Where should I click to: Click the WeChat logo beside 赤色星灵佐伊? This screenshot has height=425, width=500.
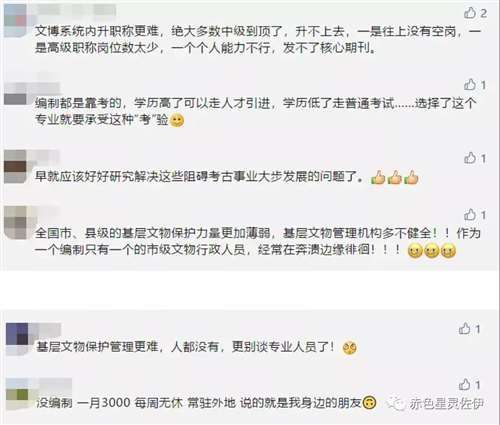396,404
